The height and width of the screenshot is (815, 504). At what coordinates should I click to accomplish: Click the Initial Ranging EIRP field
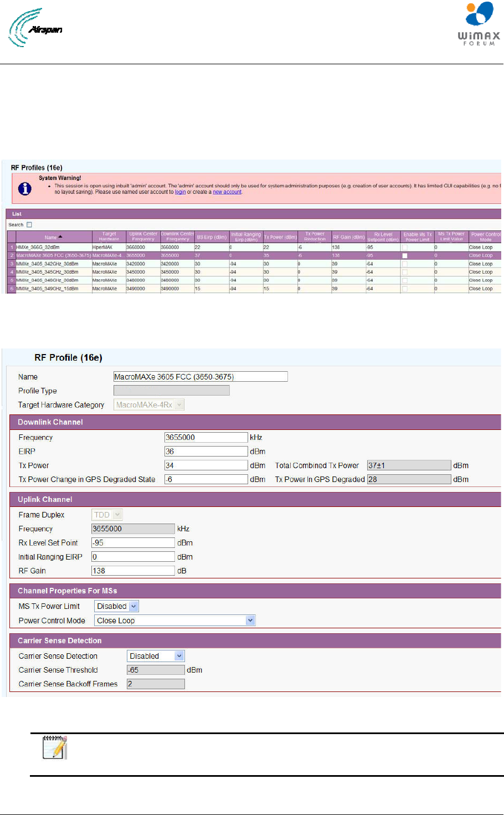[133, 557]
